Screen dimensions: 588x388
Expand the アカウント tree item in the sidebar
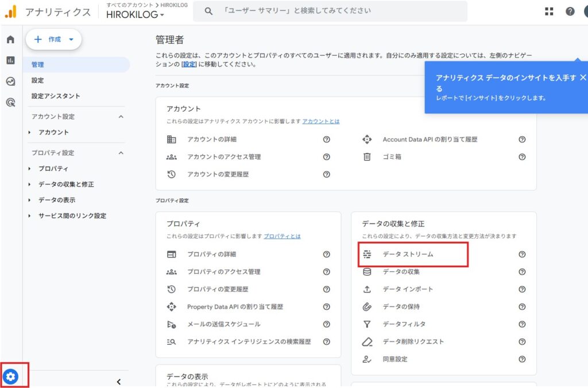(30, 132)
